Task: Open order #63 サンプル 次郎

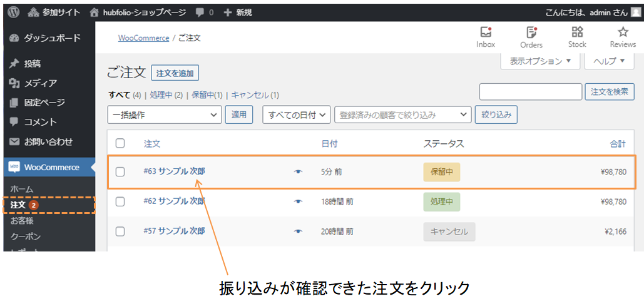Action: point(174,171)
